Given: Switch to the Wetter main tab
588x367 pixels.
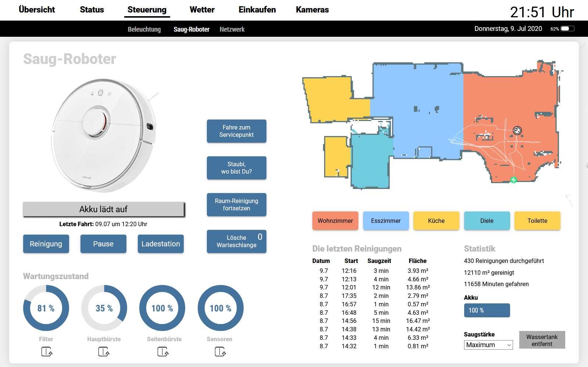Looking at the screenshot, I should click(x=202, y=10).
